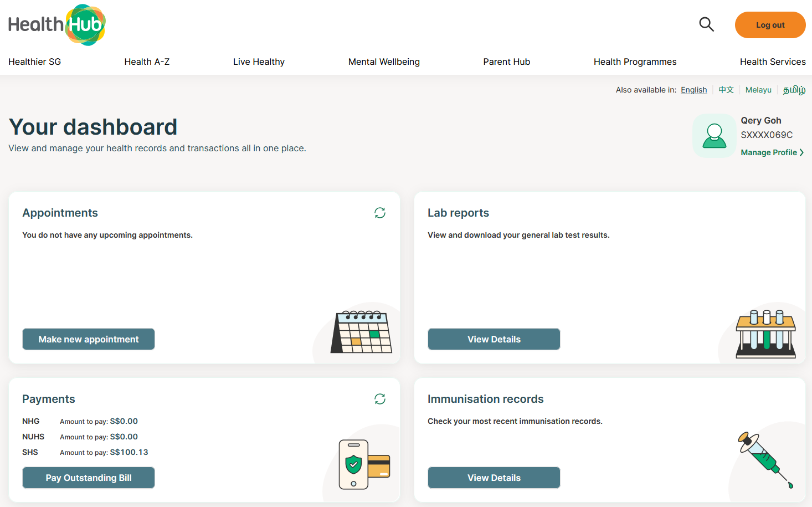This screenshot has width=812, height=507.
Task: Open the Health A-Z menu
Action: point(147,62)
